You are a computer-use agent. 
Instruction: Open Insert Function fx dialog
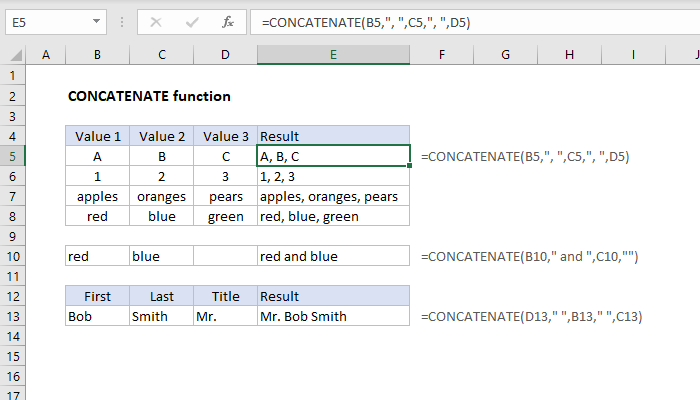pos(228,22)
